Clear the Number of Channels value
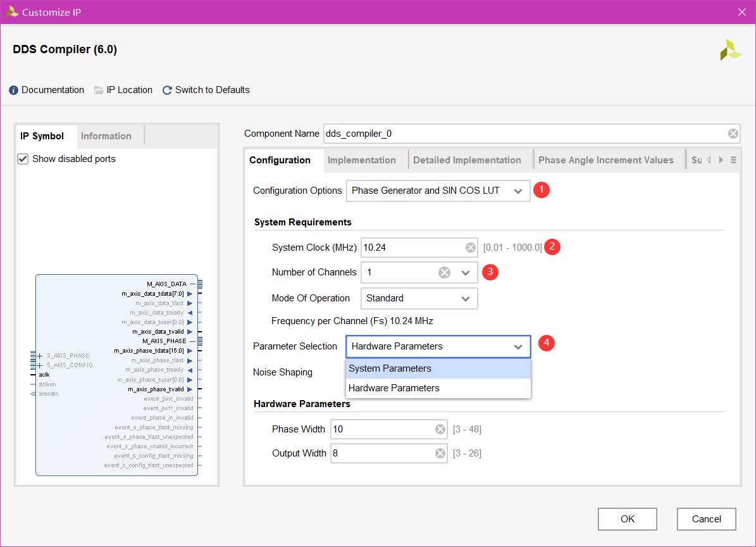 444,272
